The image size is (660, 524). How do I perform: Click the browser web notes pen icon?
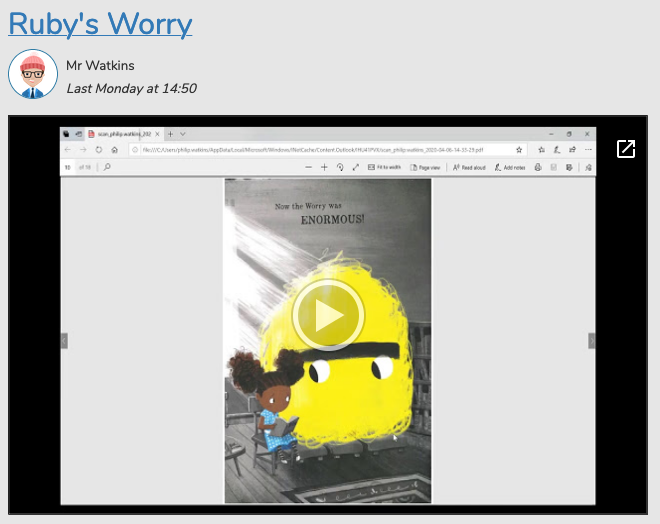point(557,150)
